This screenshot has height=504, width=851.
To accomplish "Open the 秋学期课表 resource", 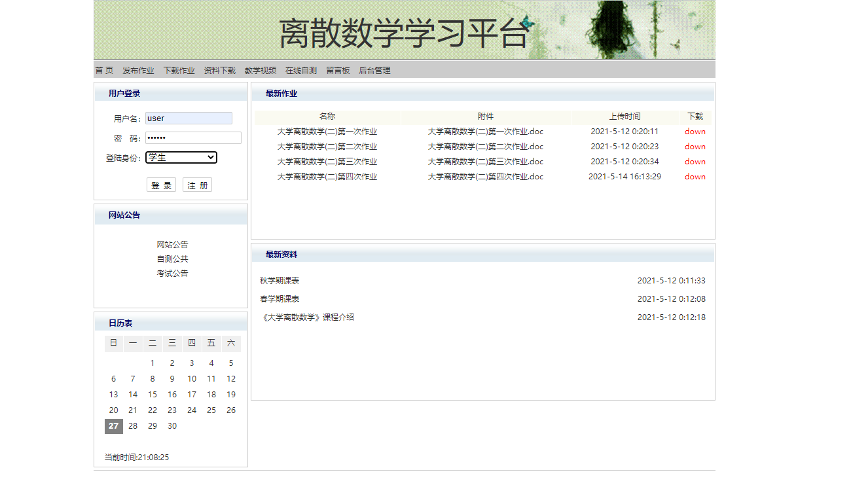I will (x=280, y=280).
